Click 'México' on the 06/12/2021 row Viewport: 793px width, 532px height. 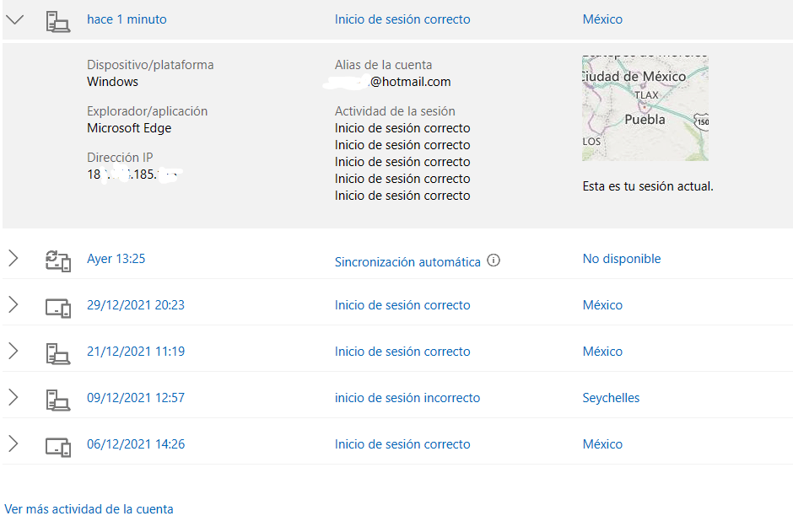point(602,444)
